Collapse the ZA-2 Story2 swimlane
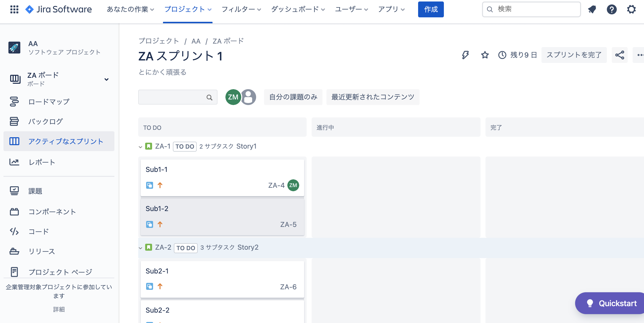 (140, 248)
